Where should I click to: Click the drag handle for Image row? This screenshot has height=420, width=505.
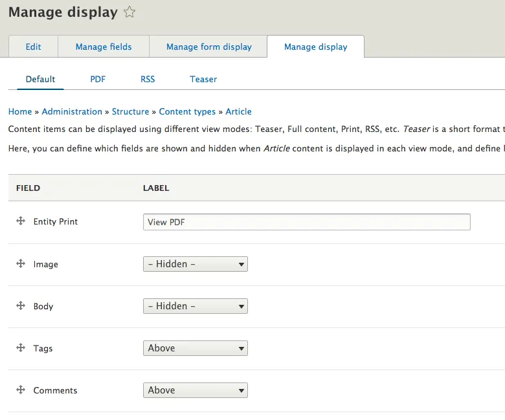(21, 263)
